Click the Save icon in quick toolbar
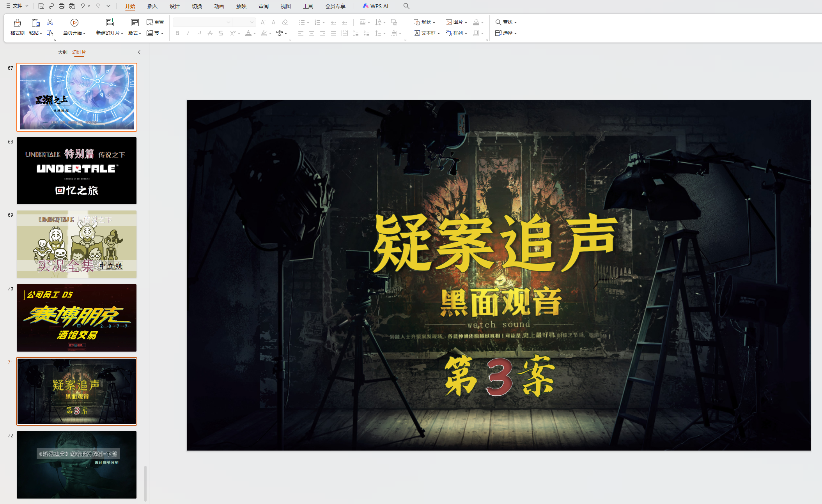 pos(41,6)
